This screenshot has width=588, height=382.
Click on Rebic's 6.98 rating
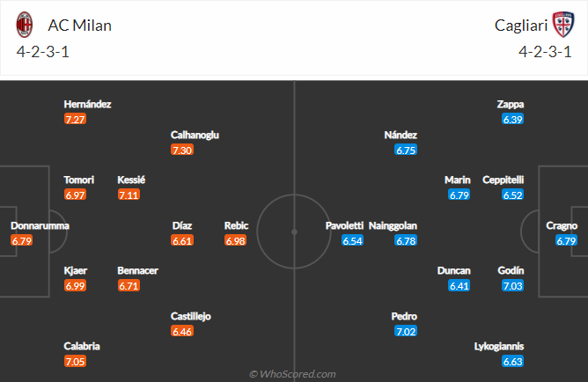(x=235, y=240)
